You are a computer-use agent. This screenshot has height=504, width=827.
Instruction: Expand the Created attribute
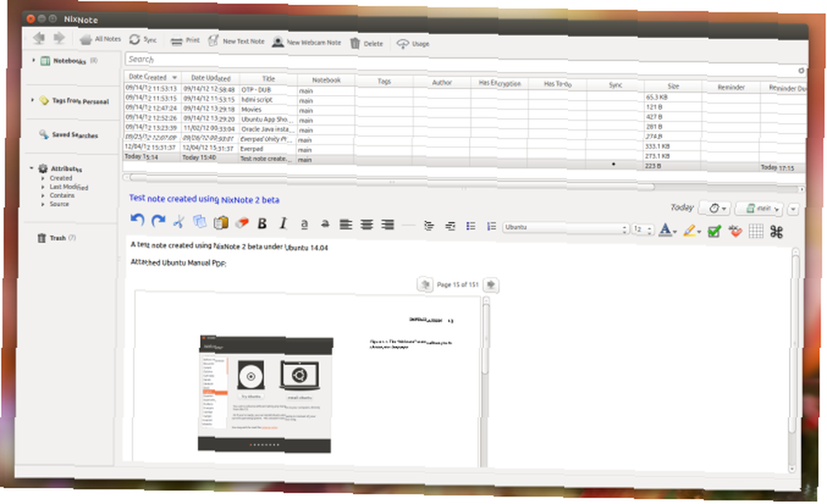pos(43,178)
